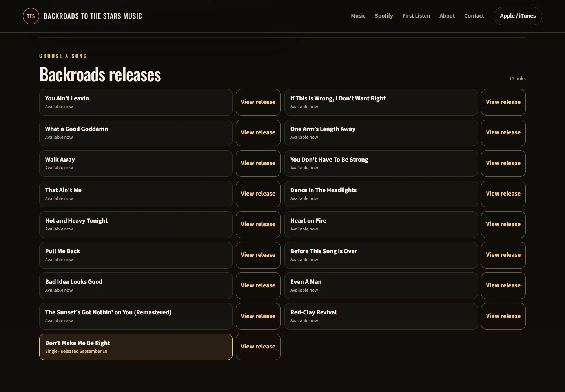Screen dimensions: 565x392
Task: View release for One Arm's Length Away
Action: click(x=503, y=133)
